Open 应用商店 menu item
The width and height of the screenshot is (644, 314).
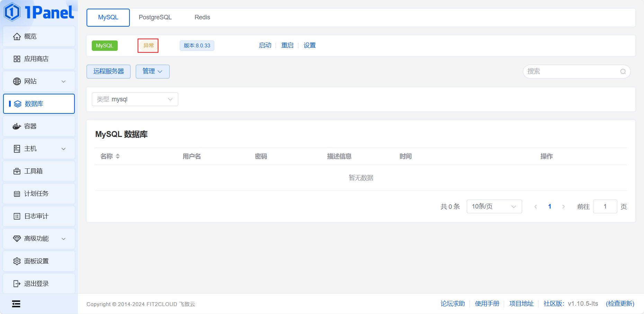point(39,59)
